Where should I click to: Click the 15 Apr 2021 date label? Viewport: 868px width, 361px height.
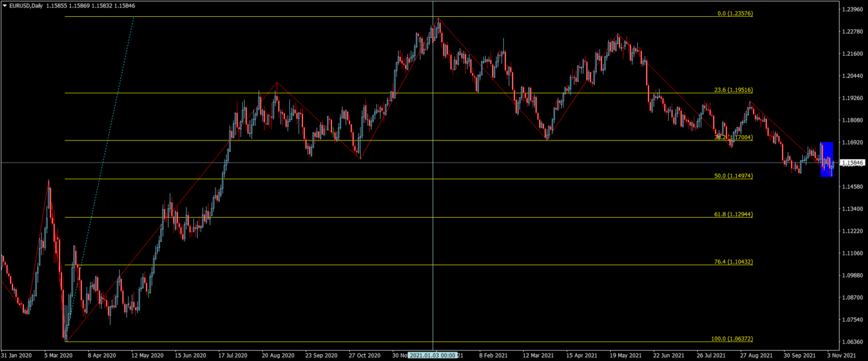coord(583,355)
